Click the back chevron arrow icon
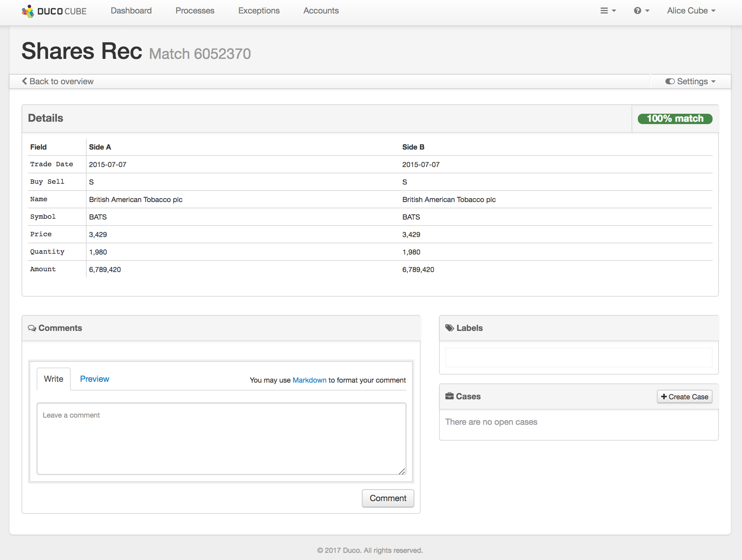Viewport: 742px width, 560px height. pos(25,81)
